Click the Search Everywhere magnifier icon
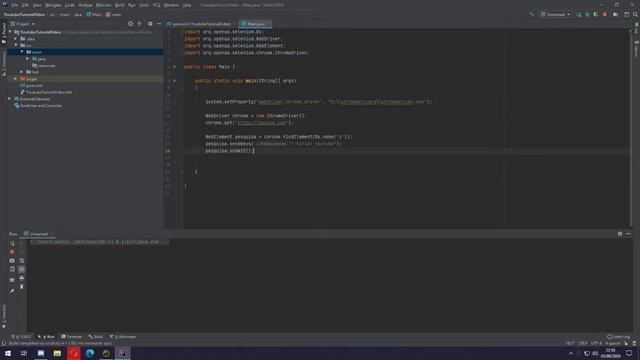Viewport: 640px width, 360px height. click(635, 14)
